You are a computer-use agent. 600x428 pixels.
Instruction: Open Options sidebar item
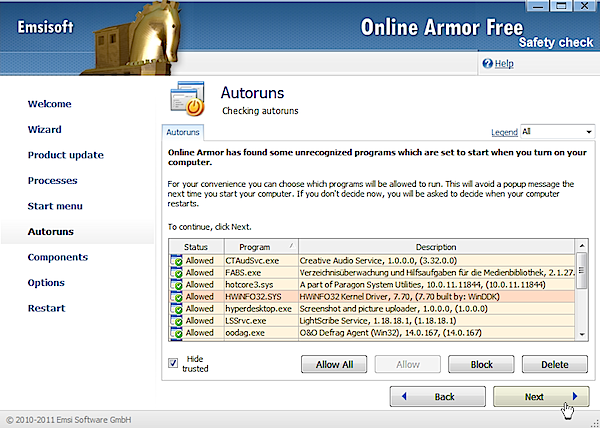coord(46,283)
